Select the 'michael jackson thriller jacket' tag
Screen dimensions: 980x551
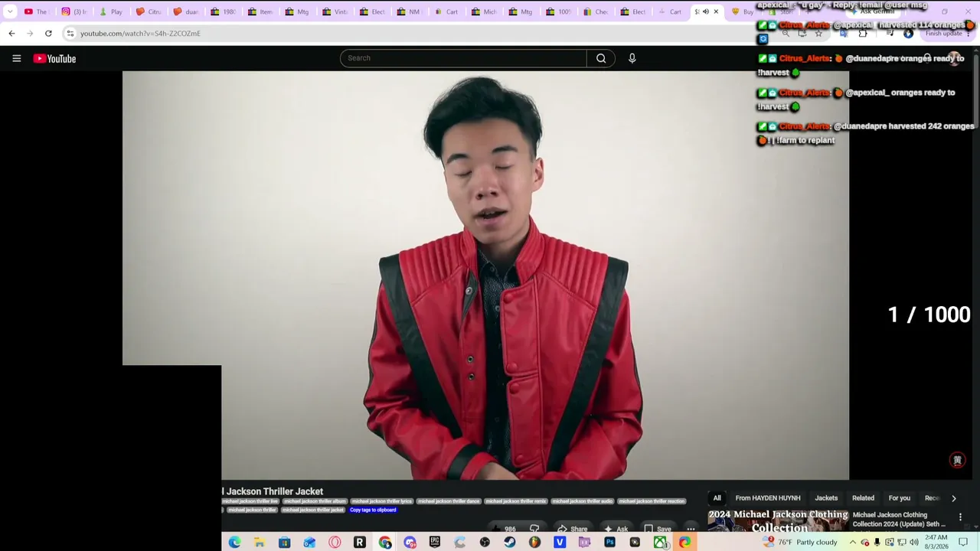click(312, 510)
